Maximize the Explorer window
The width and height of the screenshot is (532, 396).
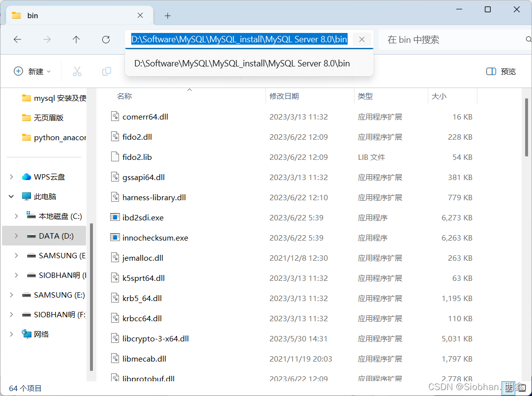(x=488, y=9)
